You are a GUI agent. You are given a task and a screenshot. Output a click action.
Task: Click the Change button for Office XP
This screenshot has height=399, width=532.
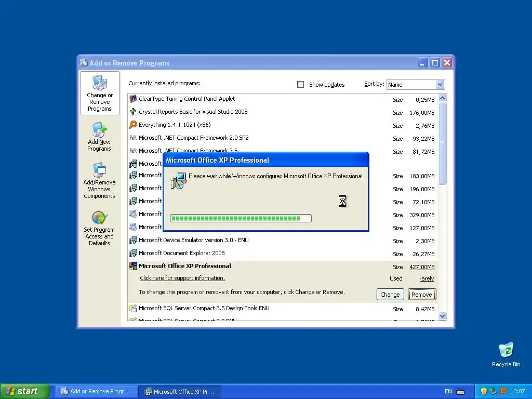pyautogui.click(x=390, y=295)
